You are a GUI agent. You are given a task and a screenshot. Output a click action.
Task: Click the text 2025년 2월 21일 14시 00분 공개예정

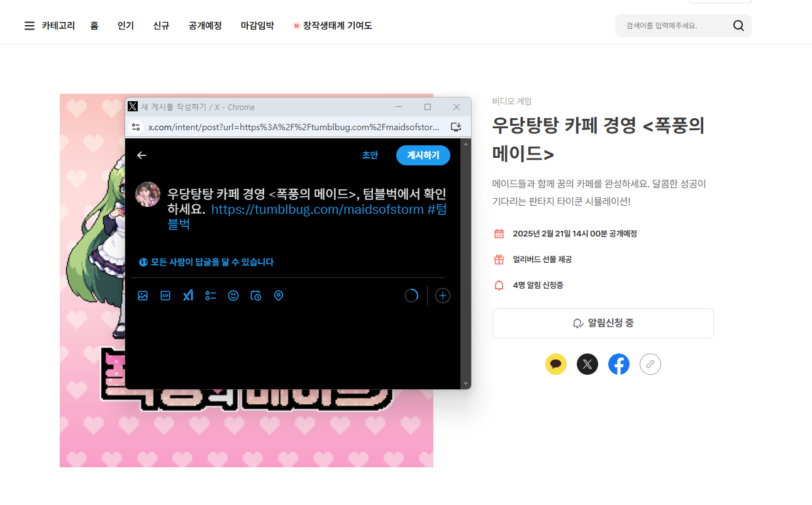575,234
